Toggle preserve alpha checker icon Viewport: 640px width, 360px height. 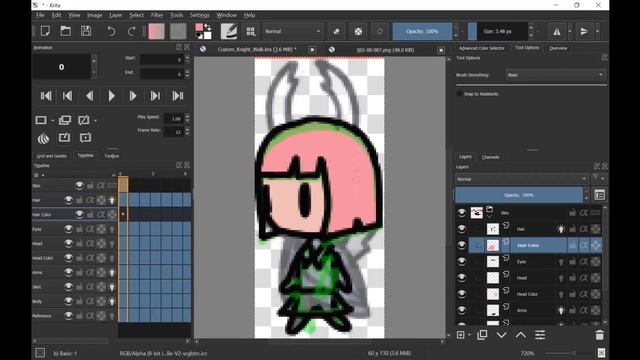click(358, 31)
